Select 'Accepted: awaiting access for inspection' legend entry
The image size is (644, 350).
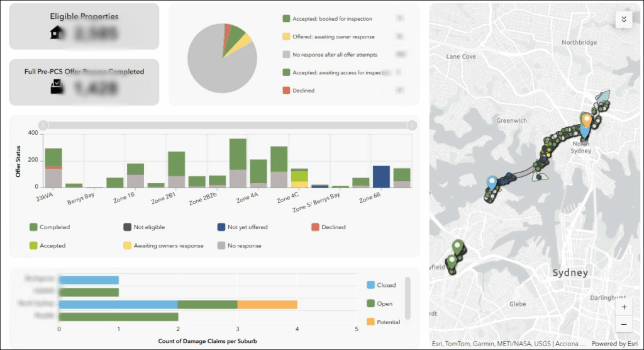point(336,72)
